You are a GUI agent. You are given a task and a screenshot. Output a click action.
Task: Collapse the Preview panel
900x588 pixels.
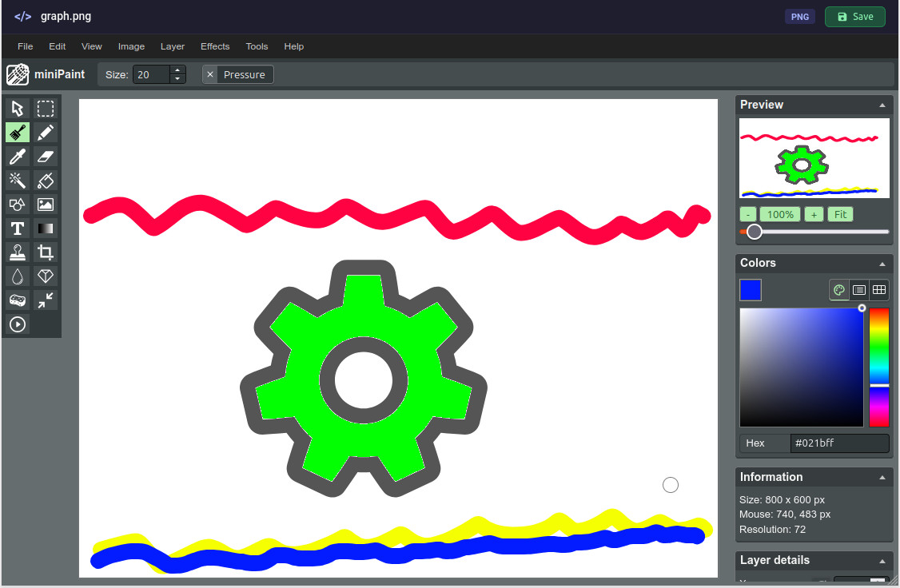point(882,105)
